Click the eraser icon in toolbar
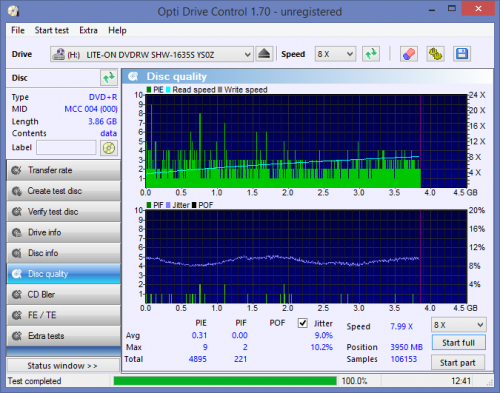 coord(409,54)
